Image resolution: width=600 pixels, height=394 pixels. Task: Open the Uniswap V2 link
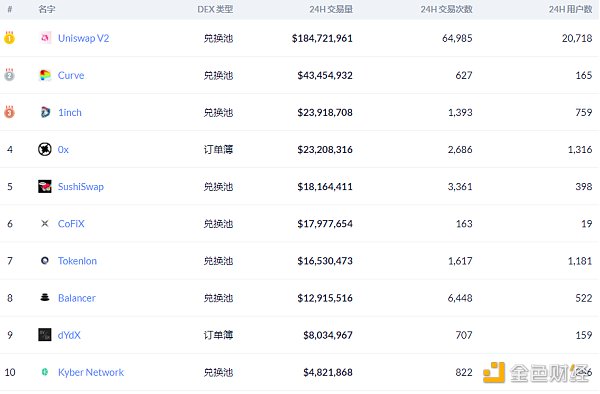(x=83, y=38)
